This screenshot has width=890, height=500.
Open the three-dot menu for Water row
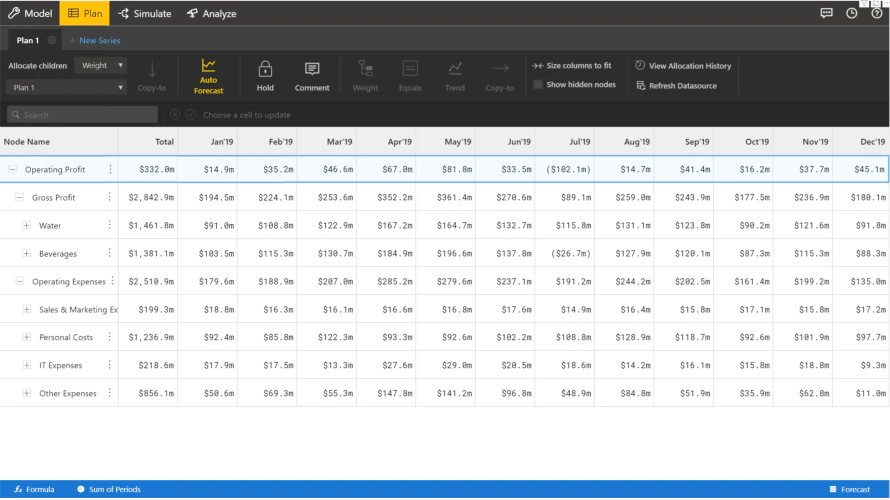click(x=110, y=225)
